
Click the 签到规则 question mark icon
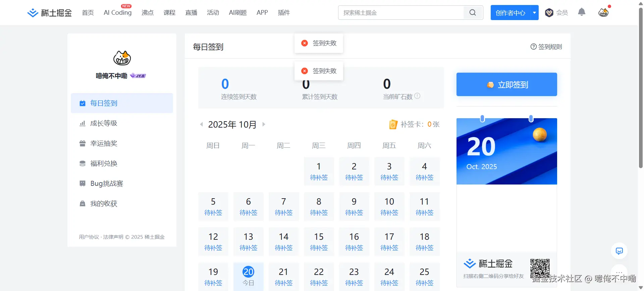[x=533, y=47]
